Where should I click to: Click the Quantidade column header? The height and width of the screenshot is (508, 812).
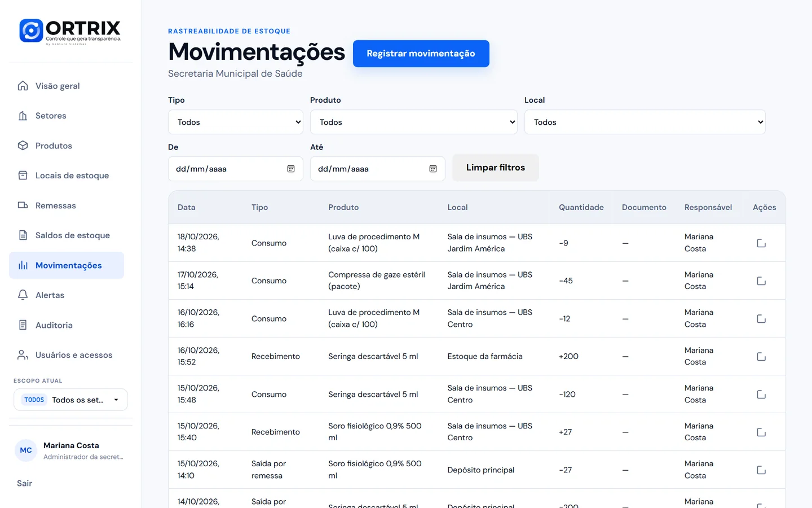tap(581, 207)
